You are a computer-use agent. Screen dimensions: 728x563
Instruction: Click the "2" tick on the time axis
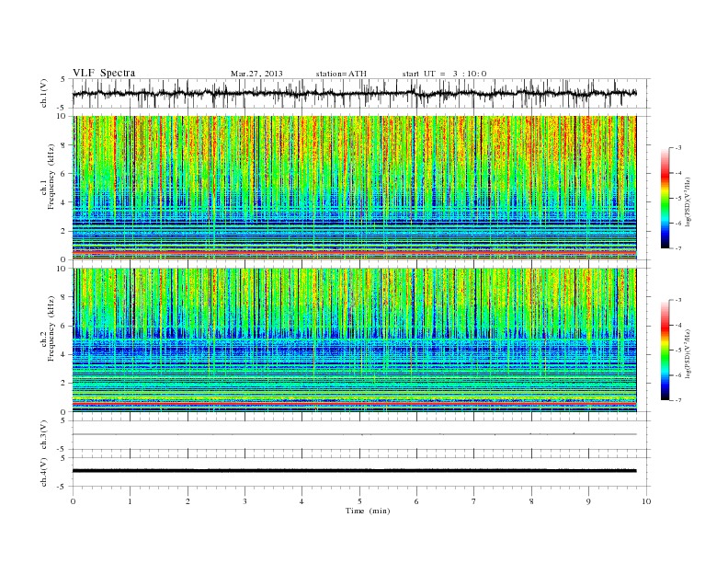pos(188,501)
